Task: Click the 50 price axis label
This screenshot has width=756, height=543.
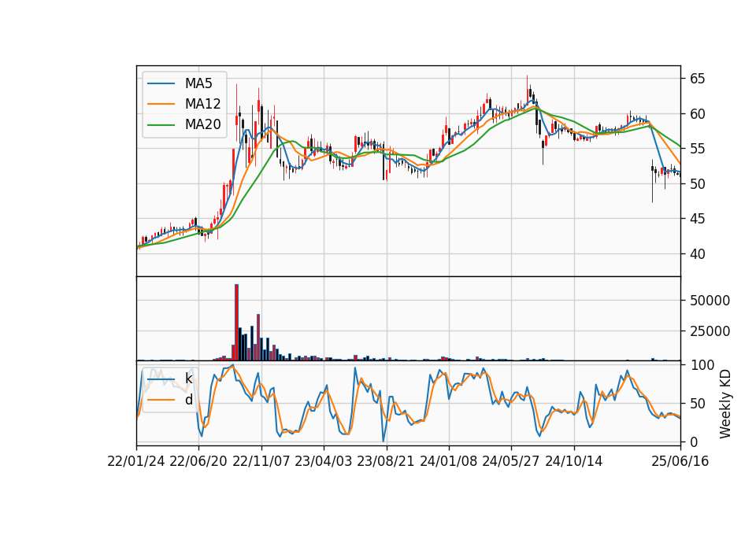Action: pyautogui.click(x=697, y=183)
